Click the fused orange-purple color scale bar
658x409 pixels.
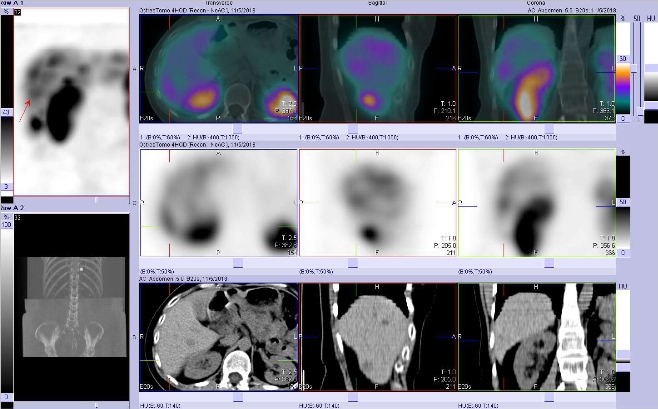pos(623,89)
